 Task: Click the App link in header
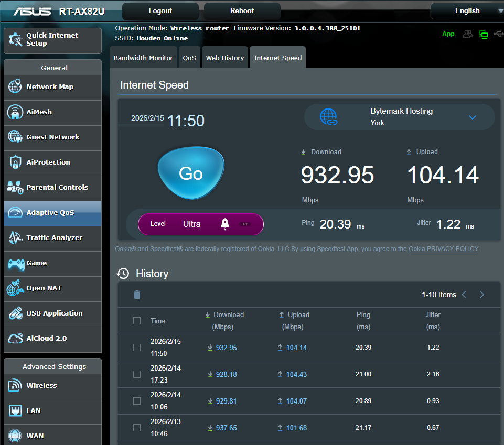pyautogui.click(x=448, y=34)
